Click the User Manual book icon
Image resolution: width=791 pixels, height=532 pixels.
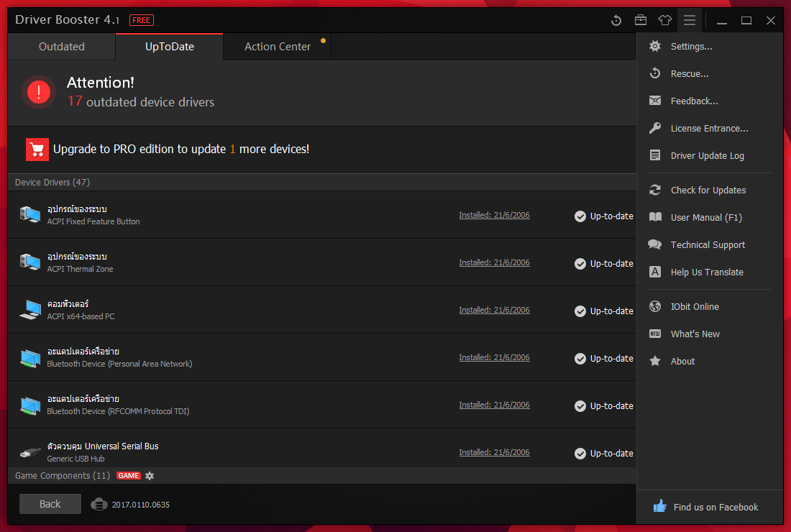[655, 217]
